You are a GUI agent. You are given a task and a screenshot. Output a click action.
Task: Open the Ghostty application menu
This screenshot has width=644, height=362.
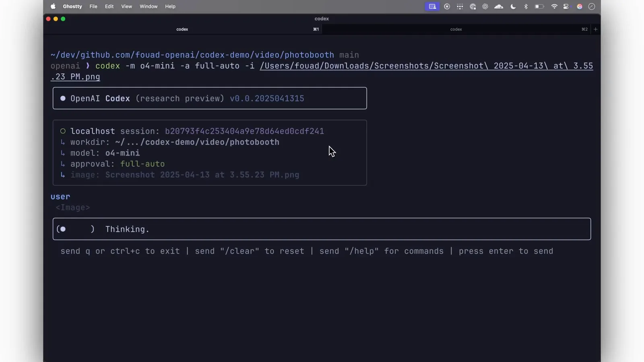point(72,6)
